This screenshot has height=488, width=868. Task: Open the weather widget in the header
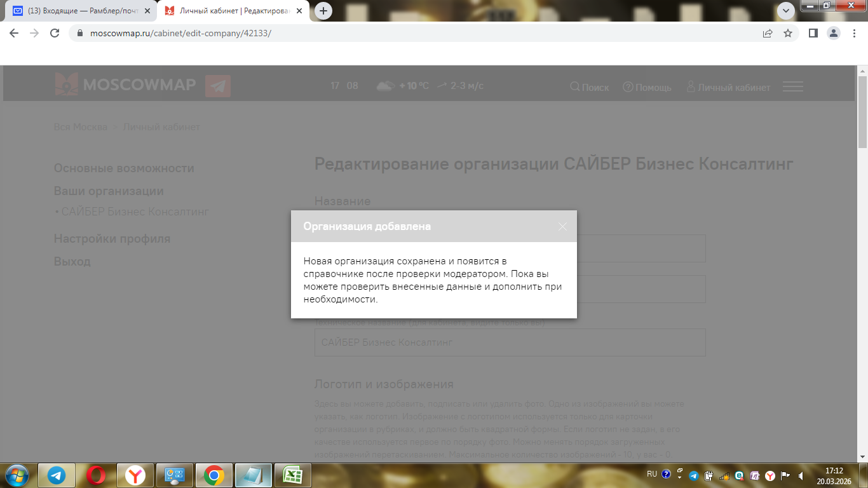pos(429,86)
